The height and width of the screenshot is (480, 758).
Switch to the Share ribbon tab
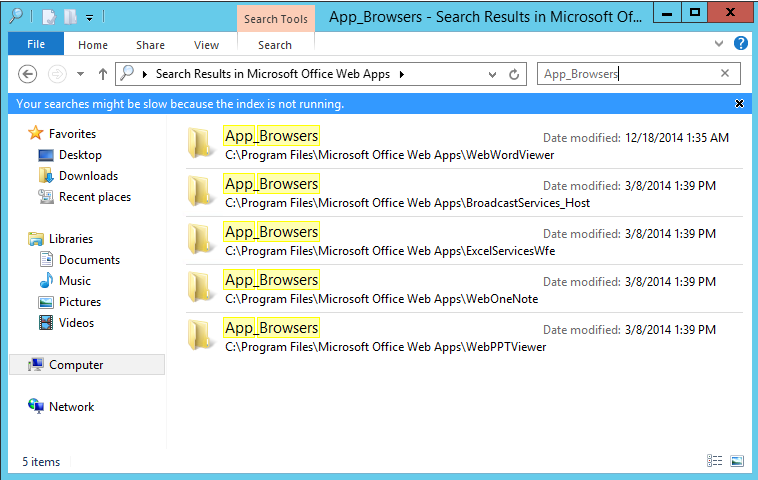(x=150, y=45)
